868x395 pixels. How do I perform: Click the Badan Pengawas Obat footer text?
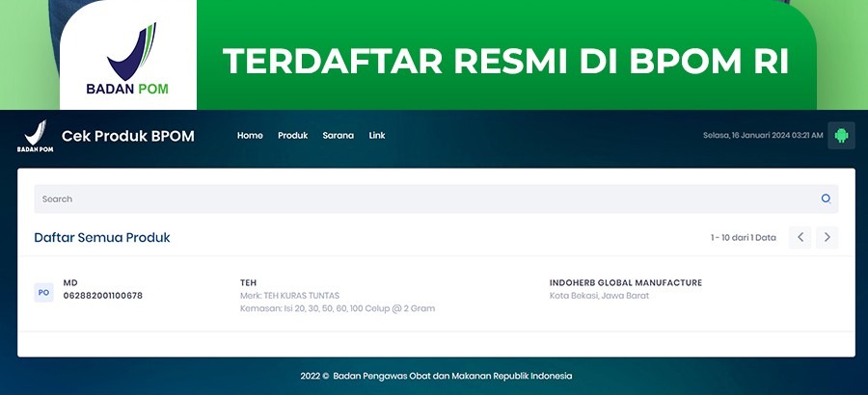(x=436, y=376)
